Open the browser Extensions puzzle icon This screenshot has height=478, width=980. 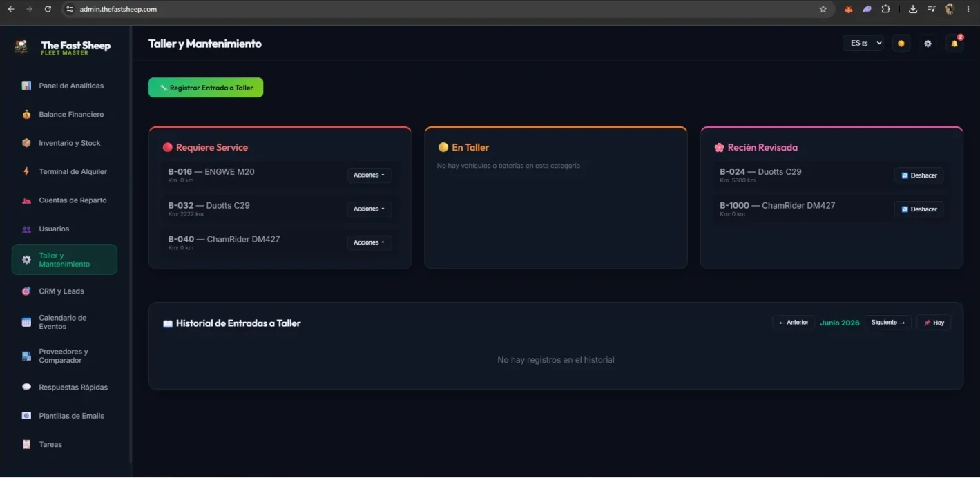coord(885,9)
